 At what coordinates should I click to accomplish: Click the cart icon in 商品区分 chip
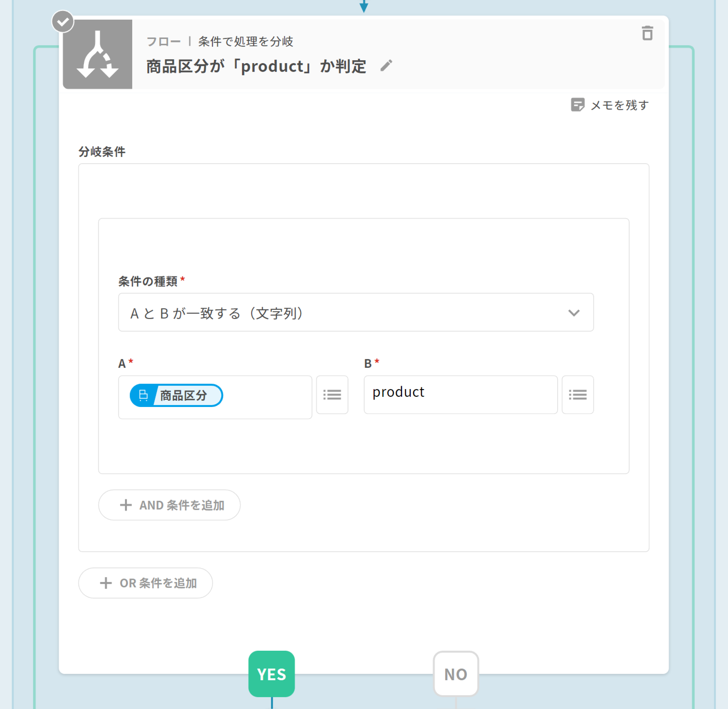point(143,395)
